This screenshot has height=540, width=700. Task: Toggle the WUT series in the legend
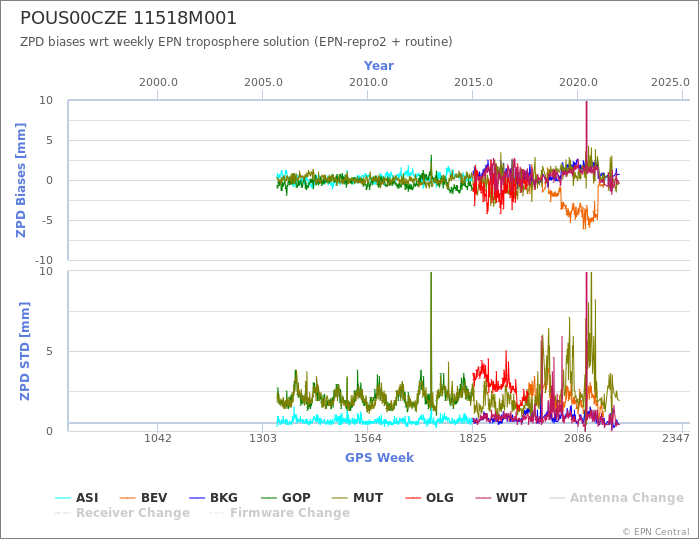tap(501, 498)
